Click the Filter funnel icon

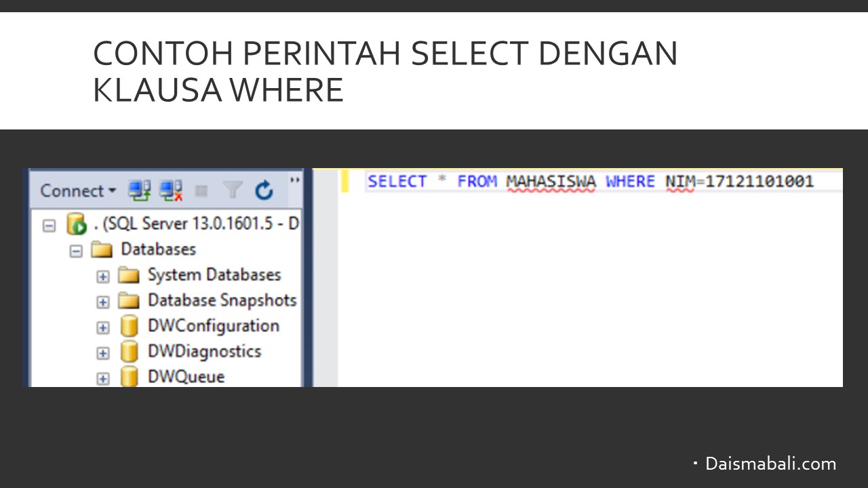point(233,191)
